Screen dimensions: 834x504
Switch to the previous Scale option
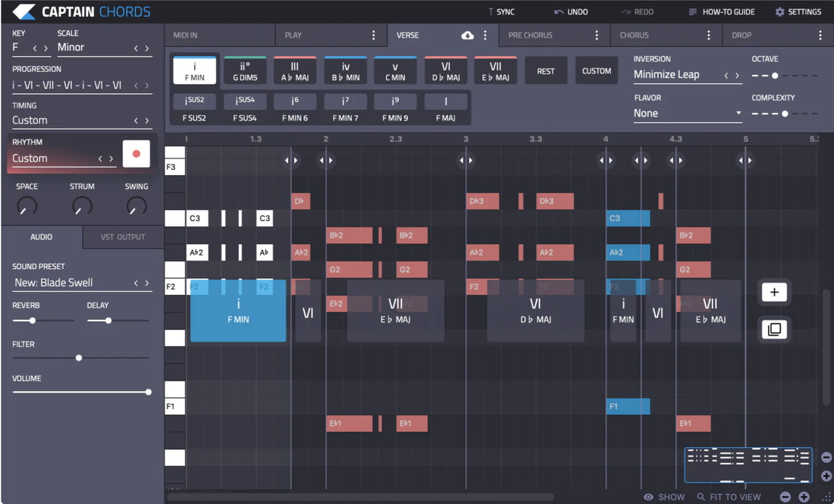[136, 48]
